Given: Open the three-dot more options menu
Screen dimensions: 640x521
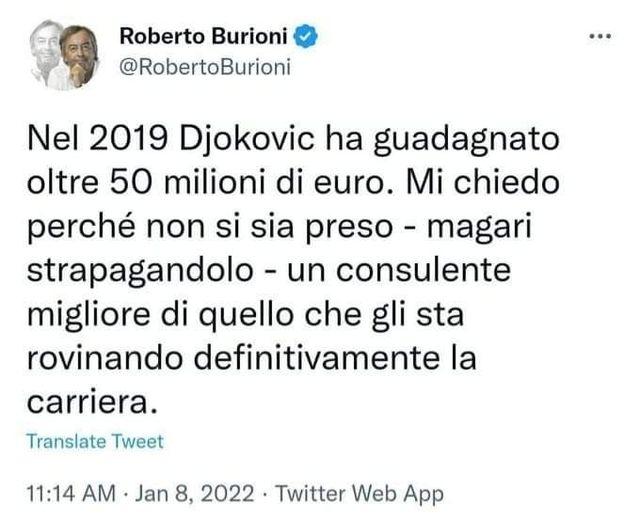Looking at the screenshot, I should click(600, 36).
